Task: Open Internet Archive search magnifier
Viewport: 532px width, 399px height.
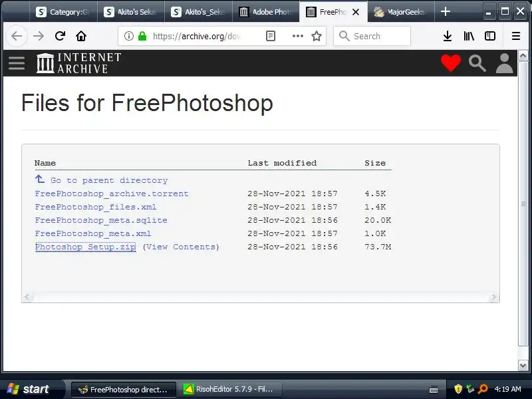Action: (477, 63)
